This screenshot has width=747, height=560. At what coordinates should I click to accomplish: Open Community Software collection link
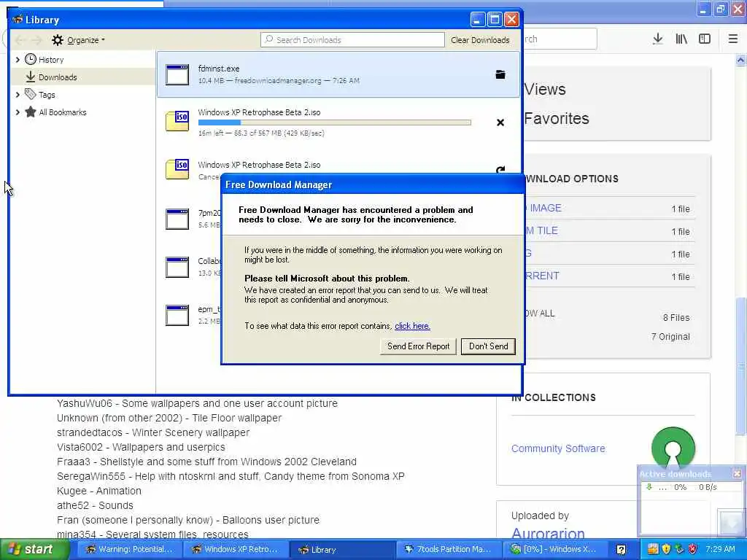click(x=558, y=448)
